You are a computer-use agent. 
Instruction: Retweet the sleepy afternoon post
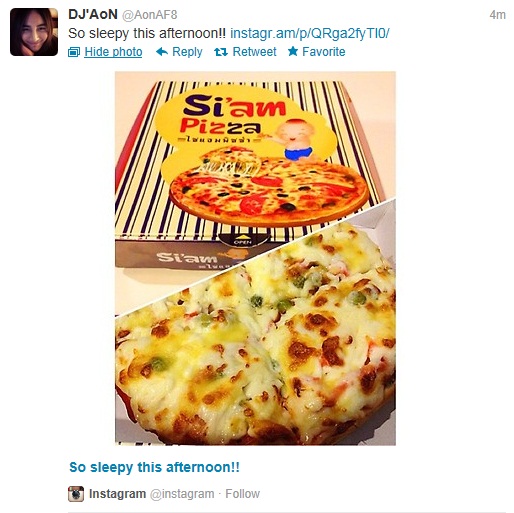(254, 52)
